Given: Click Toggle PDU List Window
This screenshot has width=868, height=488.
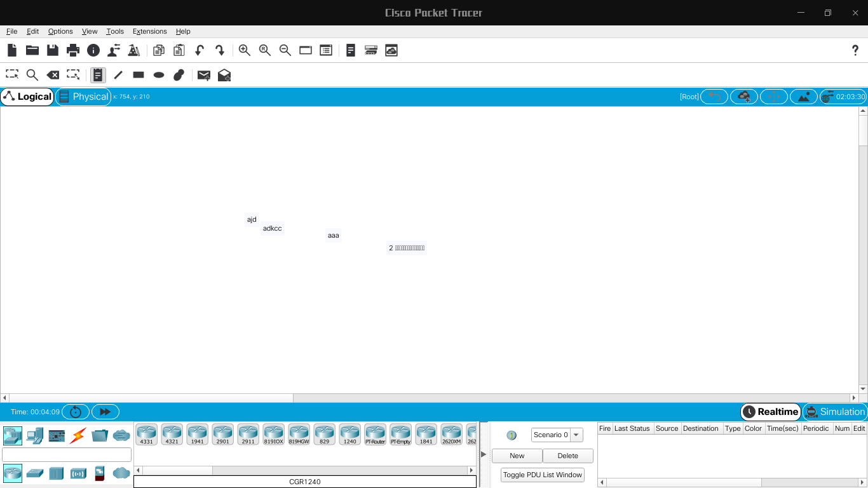Looking at the screenshot, I should (x=541, y=475).
